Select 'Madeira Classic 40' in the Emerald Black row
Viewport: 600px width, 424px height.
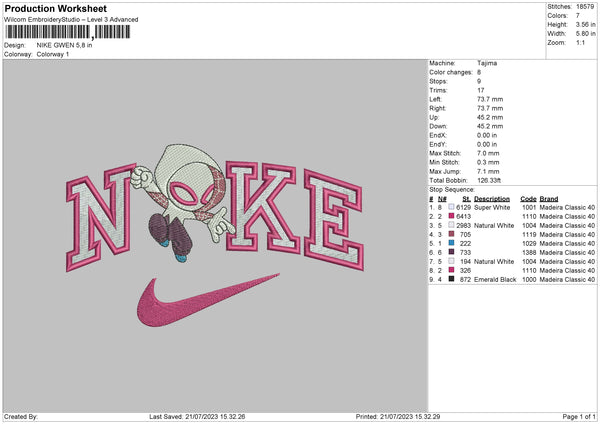567,279
